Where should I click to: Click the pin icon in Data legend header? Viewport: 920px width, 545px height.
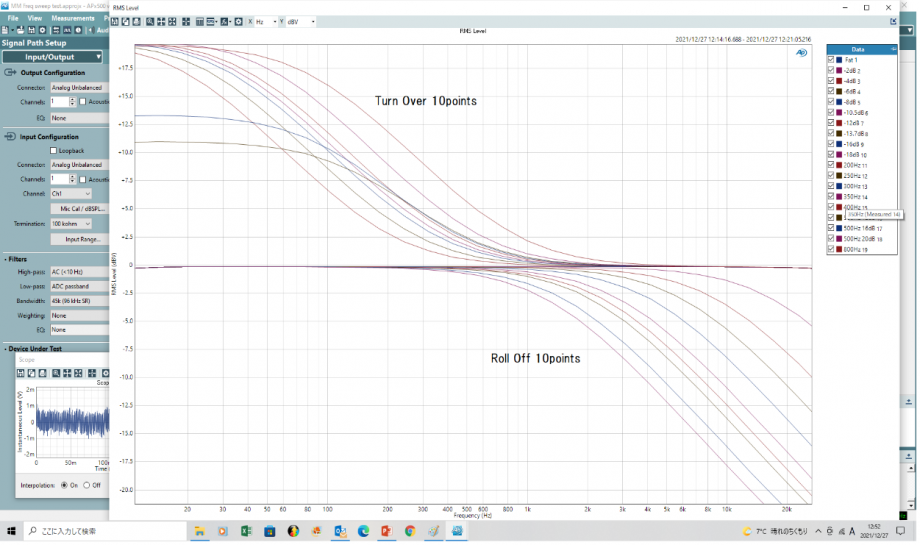click(893, 49)
